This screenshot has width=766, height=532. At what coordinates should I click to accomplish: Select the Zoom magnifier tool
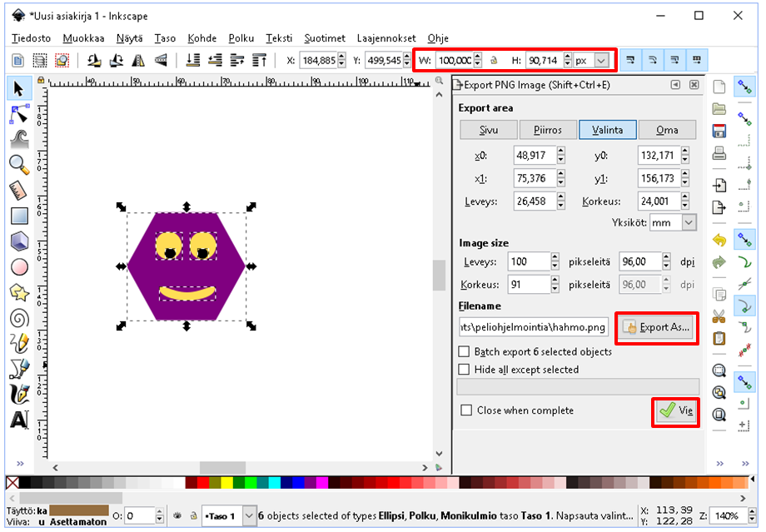pos(18,165)
